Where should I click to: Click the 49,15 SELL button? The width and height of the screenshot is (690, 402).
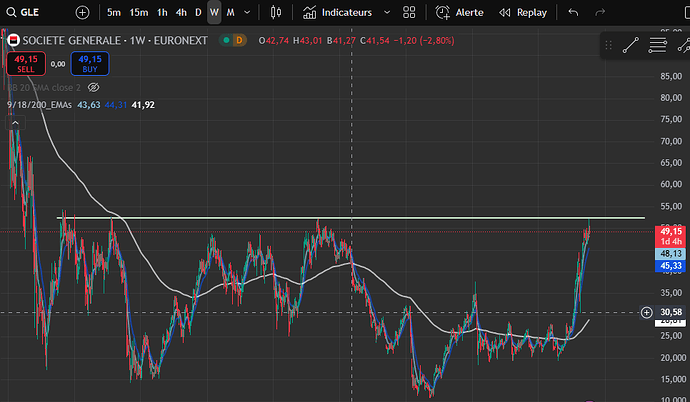click(26, 64)
